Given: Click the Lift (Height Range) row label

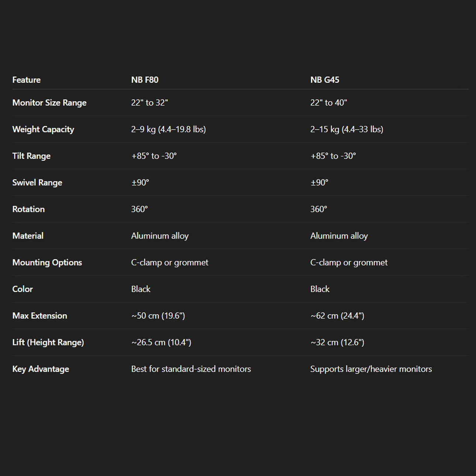Looking at the screenshot, I should tap(48, 342).
